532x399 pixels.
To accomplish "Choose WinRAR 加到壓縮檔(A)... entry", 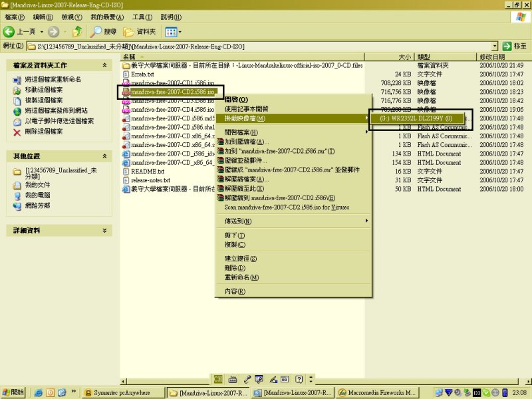I will [294, 142].
